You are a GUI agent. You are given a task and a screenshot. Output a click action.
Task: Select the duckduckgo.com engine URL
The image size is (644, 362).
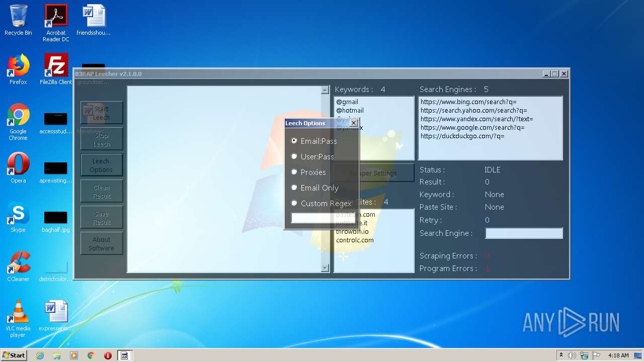point(462,136)
